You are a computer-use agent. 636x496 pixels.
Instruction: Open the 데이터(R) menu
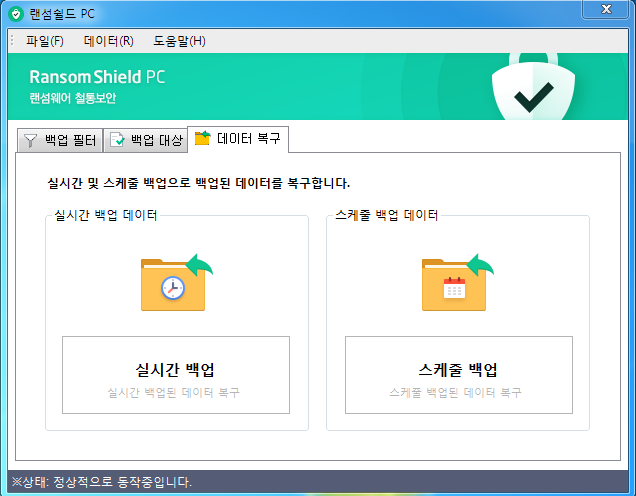click(x=108, y=41)
